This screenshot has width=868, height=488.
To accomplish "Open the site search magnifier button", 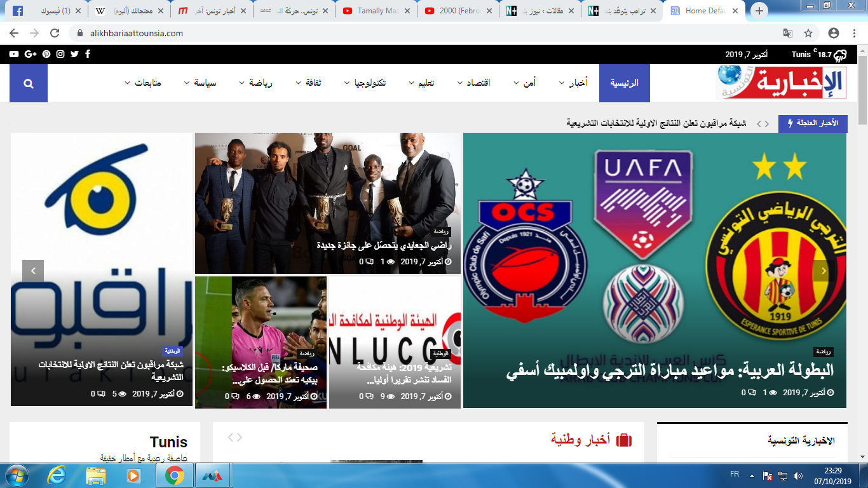I will pos(28,83).
